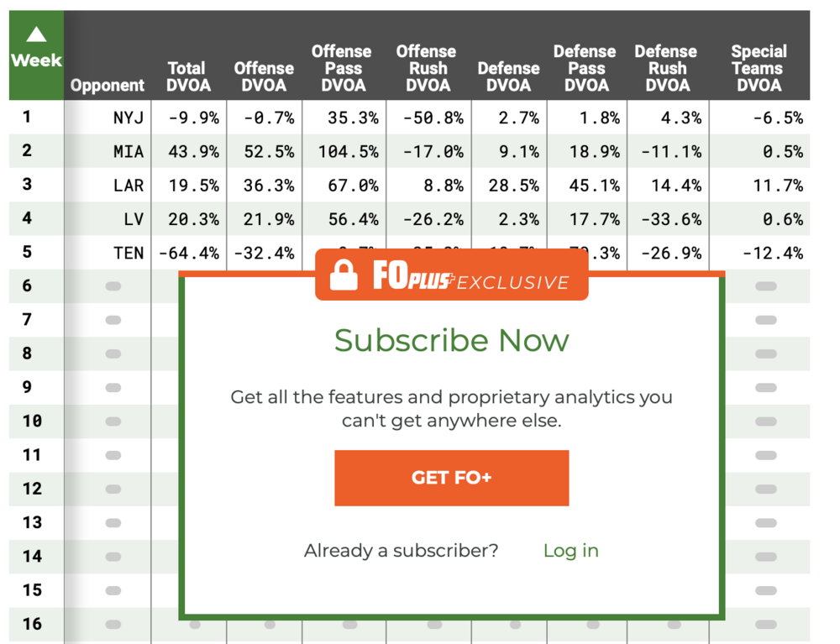Viewport: 840px width, 644px height.
Task: Click the GET FO+ button
Action: [452, 478]
